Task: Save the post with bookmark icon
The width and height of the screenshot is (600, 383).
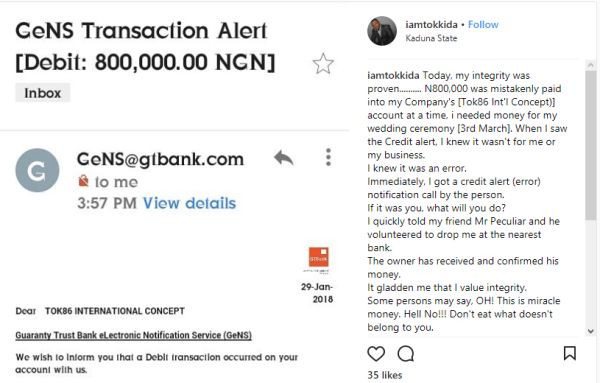Action: [570, 353]
